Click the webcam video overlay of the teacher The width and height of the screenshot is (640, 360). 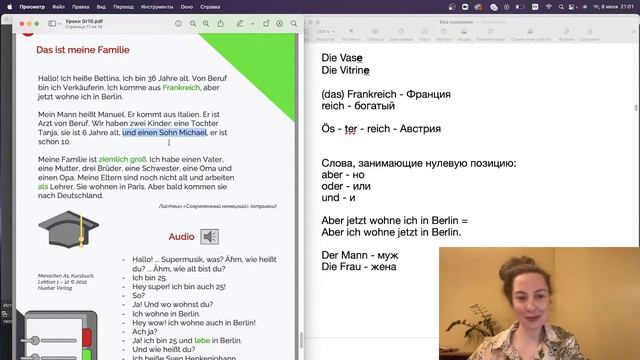539,303
